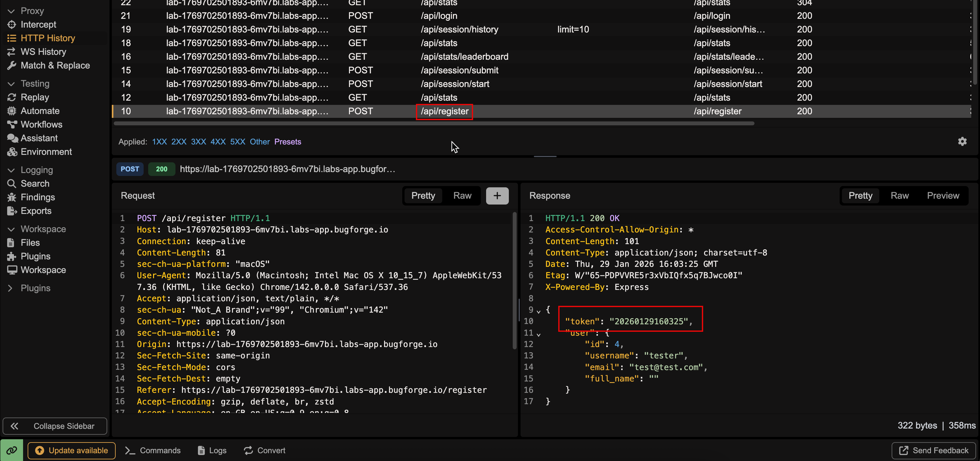This screenshot has width=980, height=461.
Task: Click Send Feedback button
Action: (934, 450)
